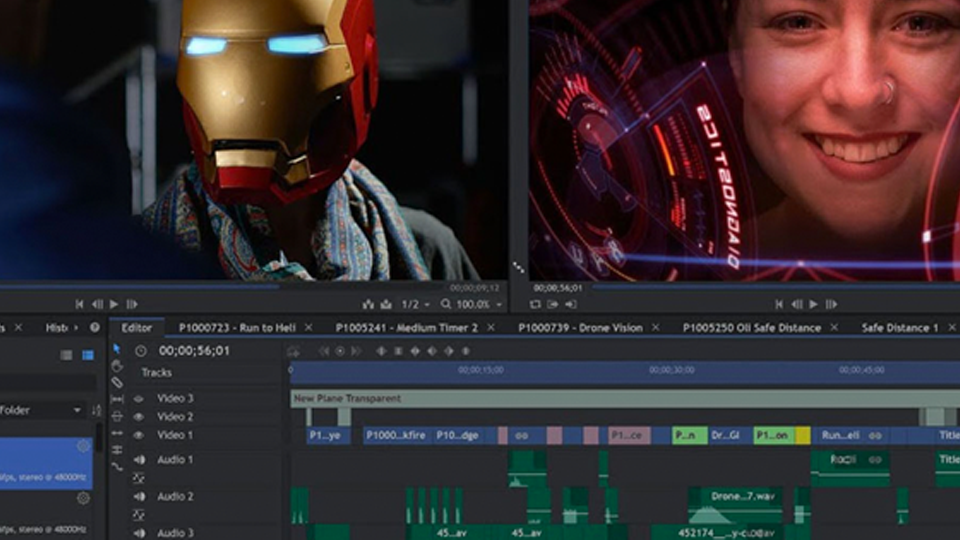Jump viewer to start

point(779,304)
